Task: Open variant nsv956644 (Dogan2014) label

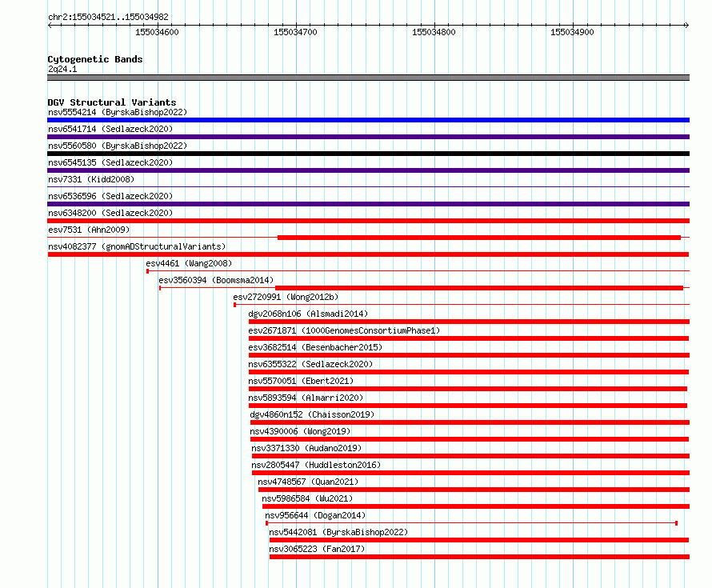Action: pos(315,515)
